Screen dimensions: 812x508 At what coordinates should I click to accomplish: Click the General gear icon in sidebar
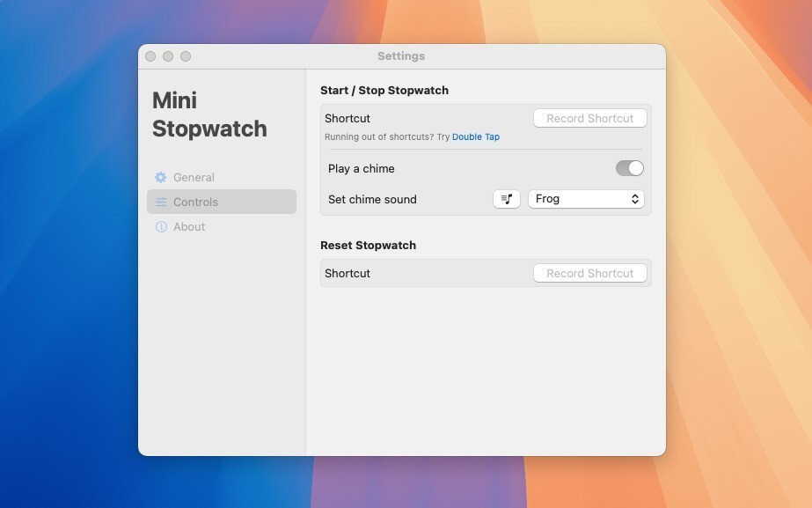pos(161,177)
